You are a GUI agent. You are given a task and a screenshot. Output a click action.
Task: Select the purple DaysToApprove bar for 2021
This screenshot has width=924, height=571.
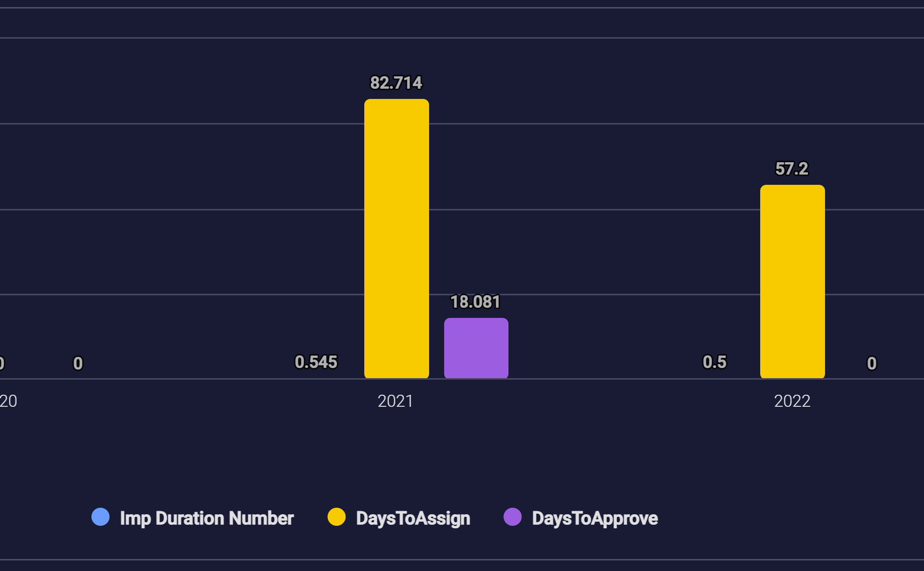coord(476,348)
